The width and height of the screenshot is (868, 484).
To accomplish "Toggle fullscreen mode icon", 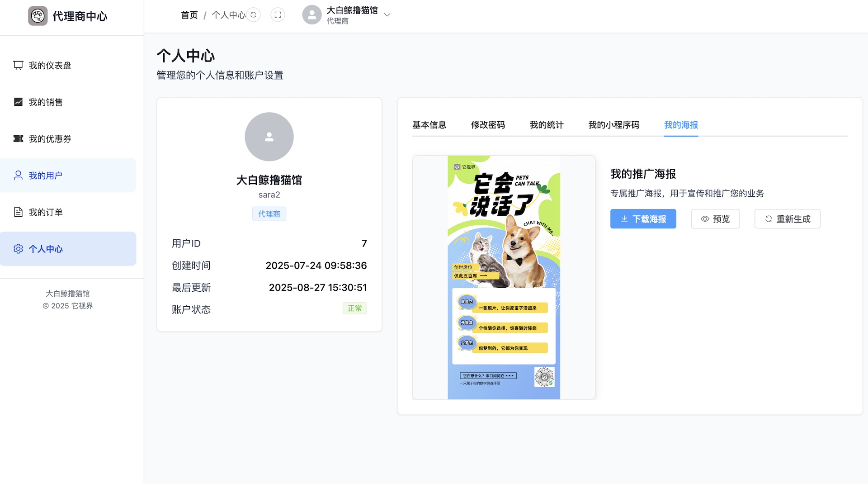I will click(278, 15).
